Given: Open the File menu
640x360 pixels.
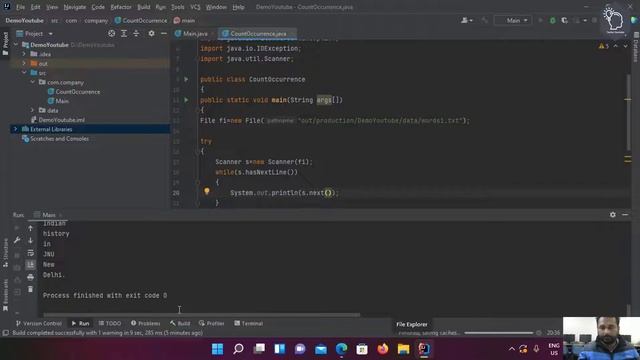Looking at the screenshot, I should 20,7.
